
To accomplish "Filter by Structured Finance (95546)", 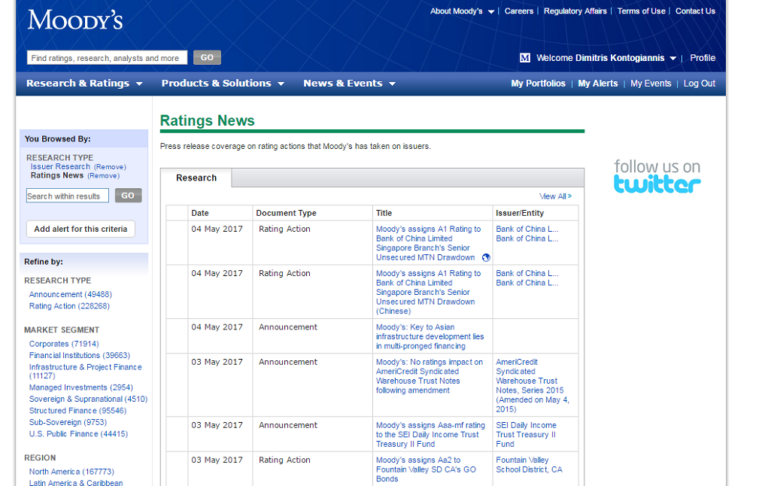I will (77, 411).
